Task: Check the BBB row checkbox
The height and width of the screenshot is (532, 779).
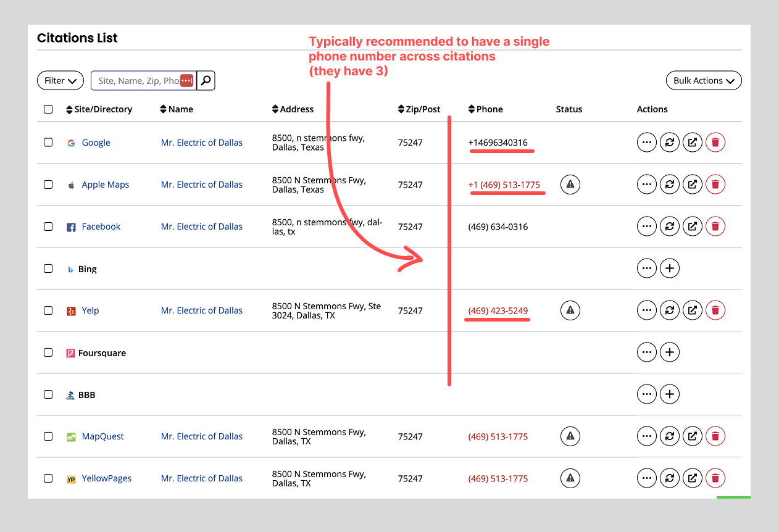Action: (x=48, y=394)
